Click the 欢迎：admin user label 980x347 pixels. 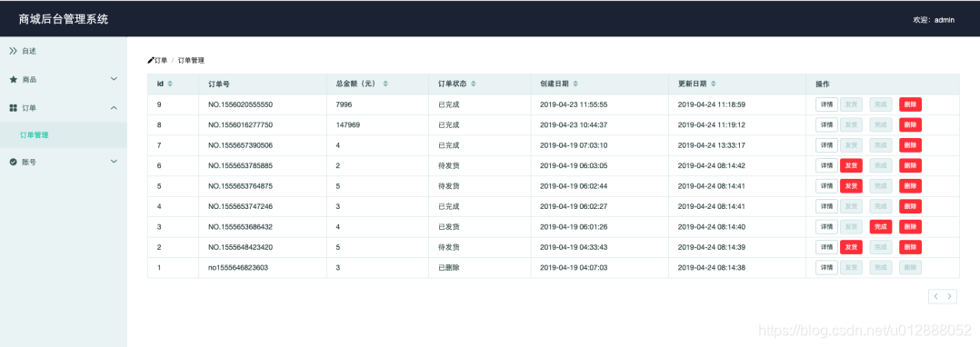point(934,20)
